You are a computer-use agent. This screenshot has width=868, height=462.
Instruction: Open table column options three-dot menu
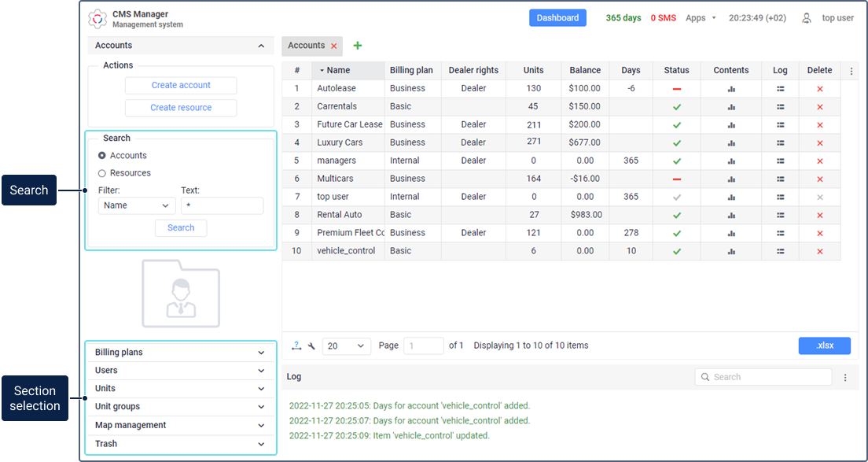[851, 71]
